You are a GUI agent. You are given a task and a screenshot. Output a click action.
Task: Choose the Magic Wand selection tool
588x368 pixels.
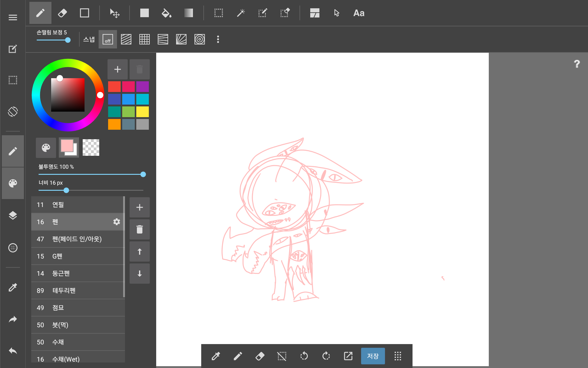241,13
